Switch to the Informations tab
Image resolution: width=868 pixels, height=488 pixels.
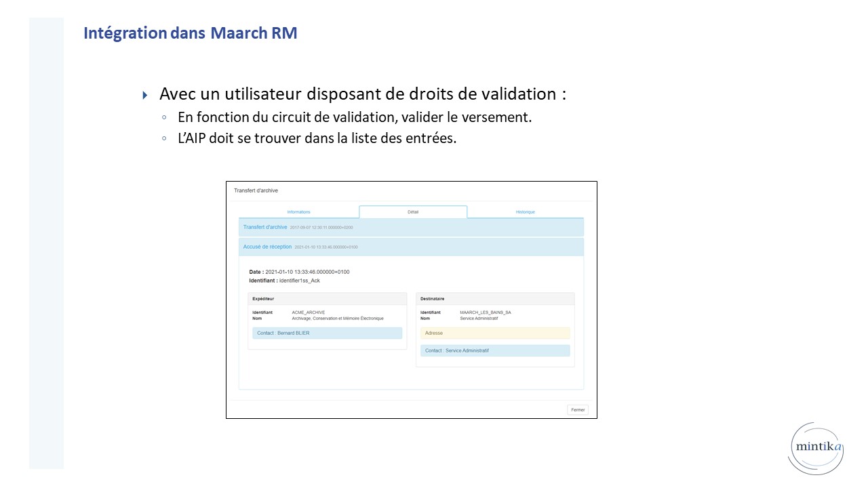[298, 212]
